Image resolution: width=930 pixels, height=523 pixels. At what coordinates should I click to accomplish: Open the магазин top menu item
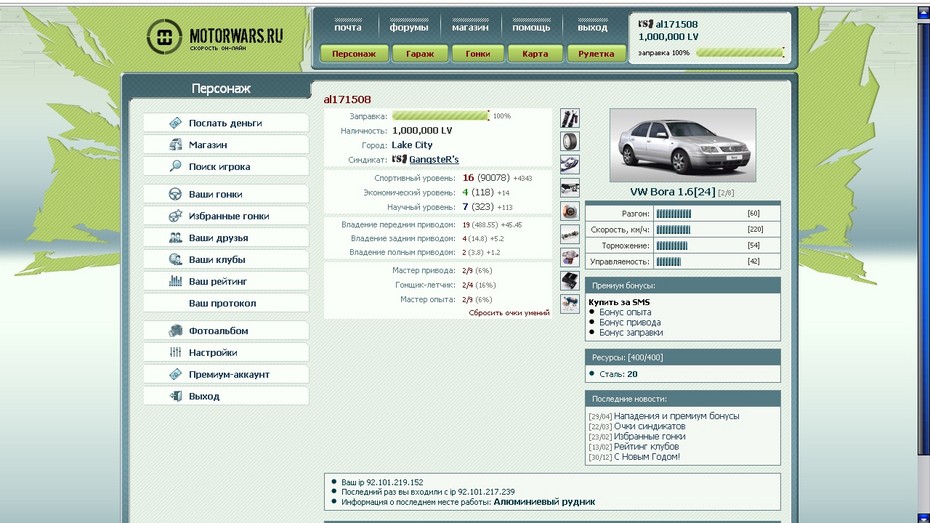click(470, 27)
